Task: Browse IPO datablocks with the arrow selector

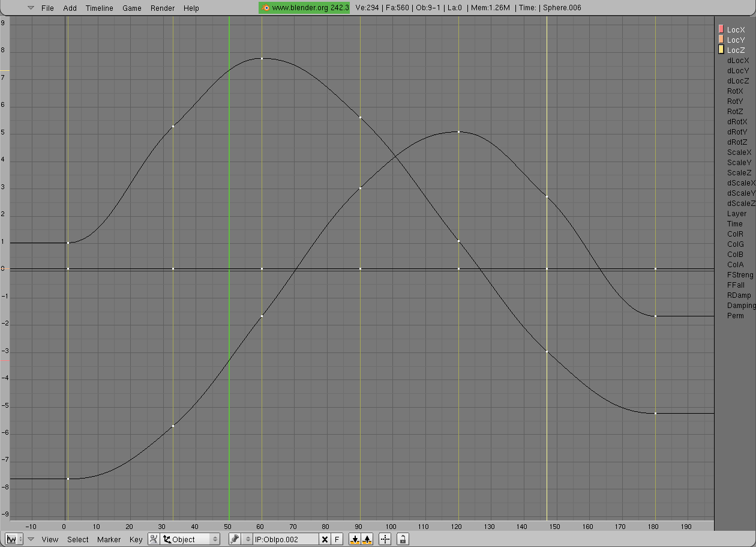Action: point(248,539)
